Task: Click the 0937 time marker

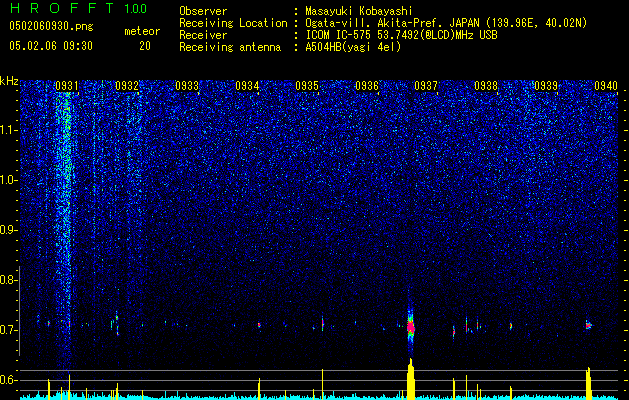Action: 426,86
